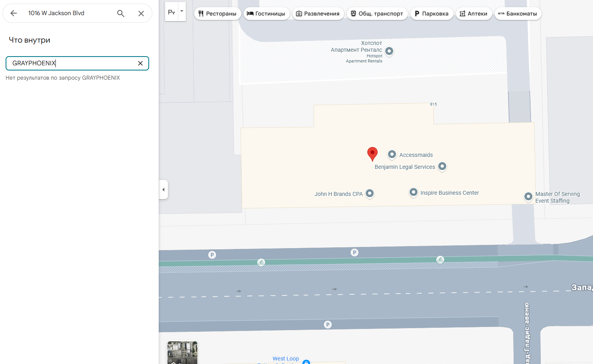The height and width of the screenshot is (364, 593).
Task: Open the satellite layer thumbnail
Action: click(x=182, y=352)
